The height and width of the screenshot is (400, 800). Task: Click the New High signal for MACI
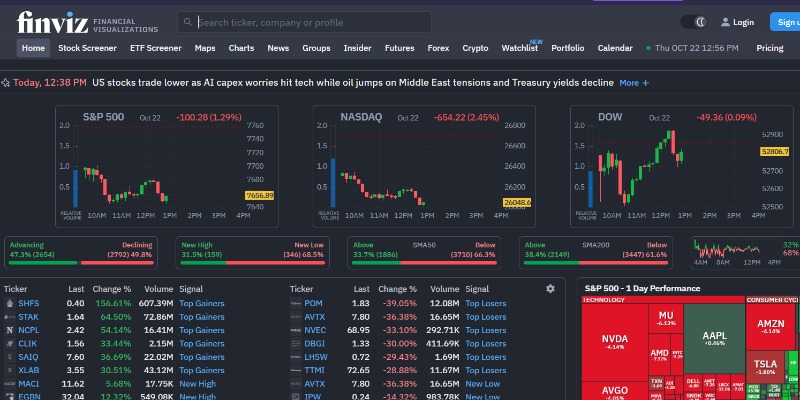(x=197, y=384)
